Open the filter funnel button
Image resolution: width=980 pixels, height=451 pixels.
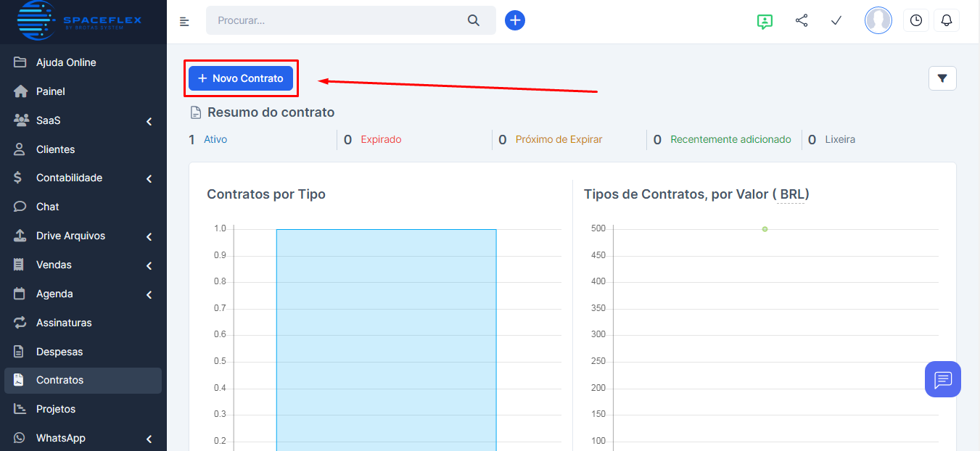[x=942, y=78]
